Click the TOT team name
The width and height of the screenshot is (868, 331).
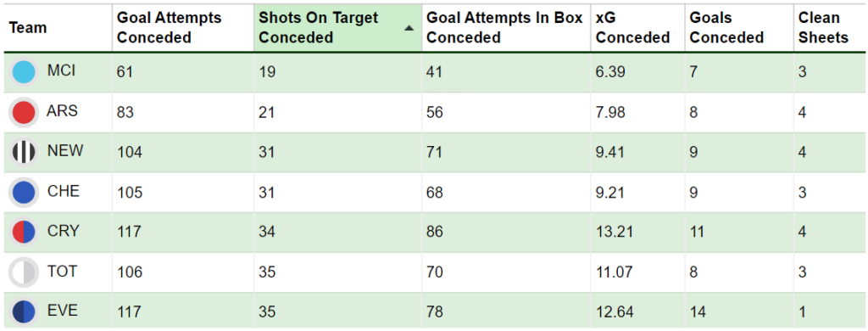63,271
